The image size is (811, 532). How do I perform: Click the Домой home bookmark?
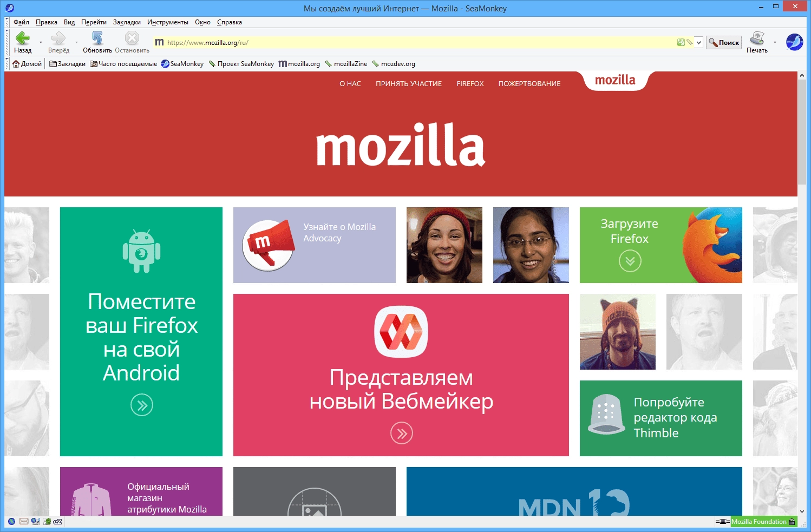pos(27,64)
